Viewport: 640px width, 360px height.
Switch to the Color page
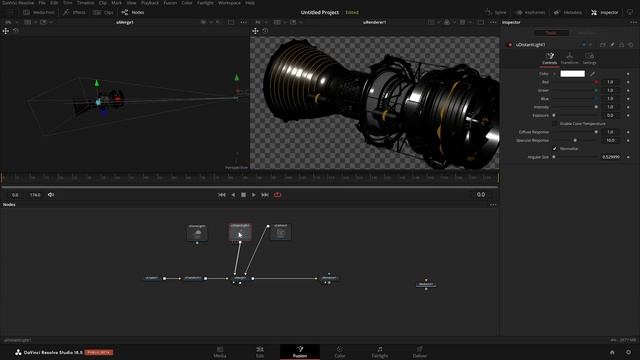[x=340, y=352]
